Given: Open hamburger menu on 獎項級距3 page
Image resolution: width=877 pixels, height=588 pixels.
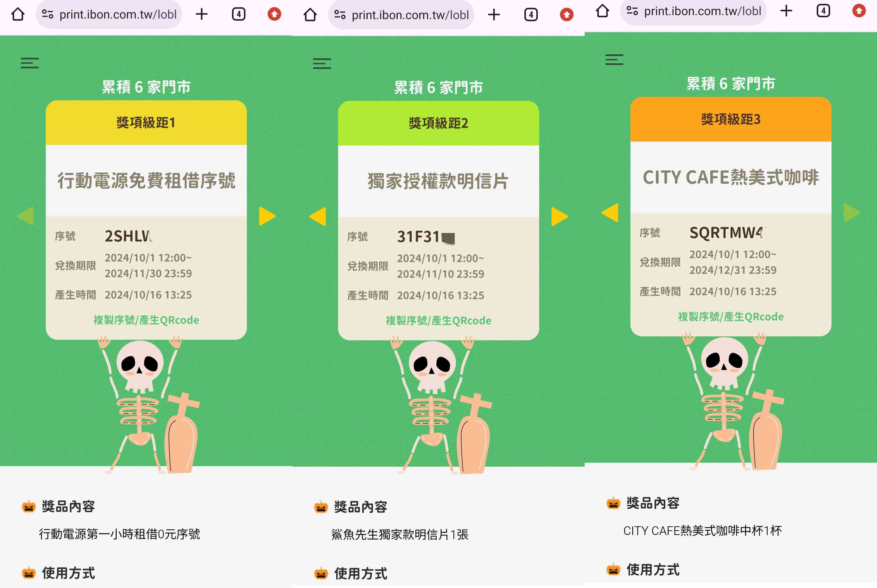Looking at the screenshot, I should (614, 60).
